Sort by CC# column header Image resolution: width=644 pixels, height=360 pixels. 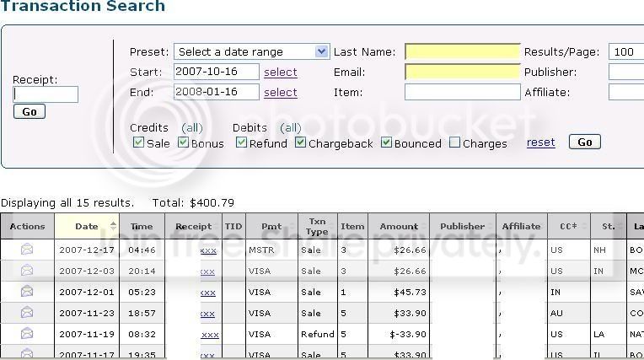tap(569, 226)
